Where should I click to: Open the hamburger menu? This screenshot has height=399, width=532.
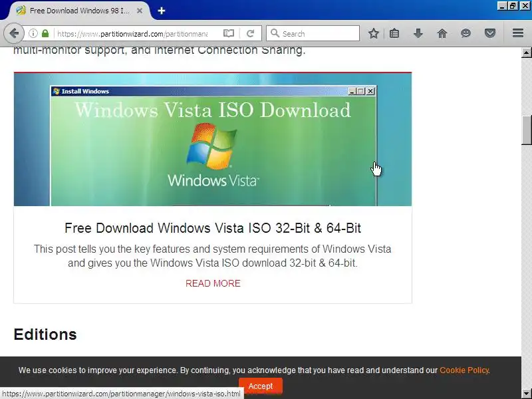point(518,33)
